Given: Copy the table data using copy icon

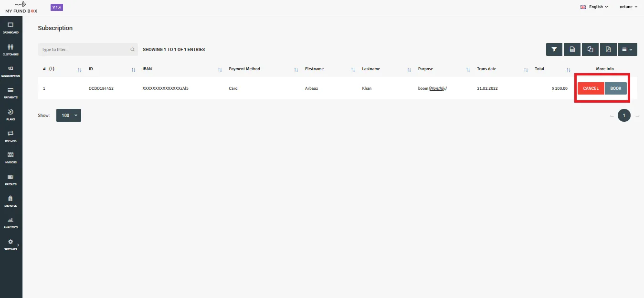Looking at the screenshot, I should 590,49.
